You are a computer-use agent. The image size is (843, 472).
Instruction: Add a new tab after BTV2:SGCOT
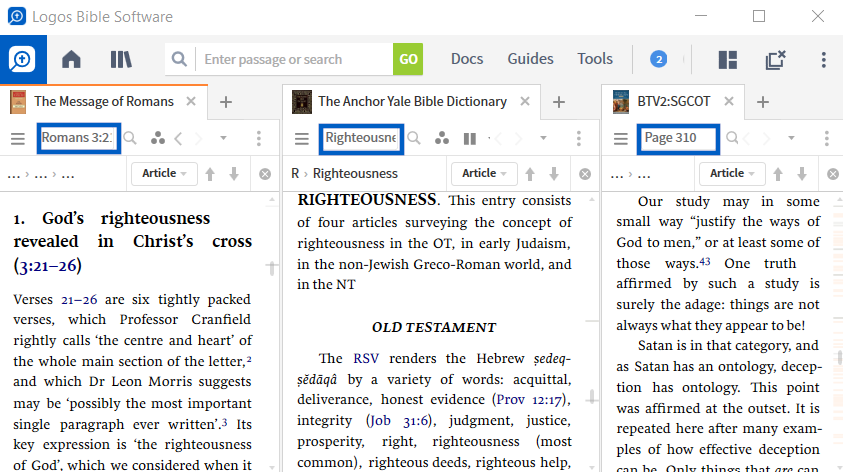tap(762, 102)
